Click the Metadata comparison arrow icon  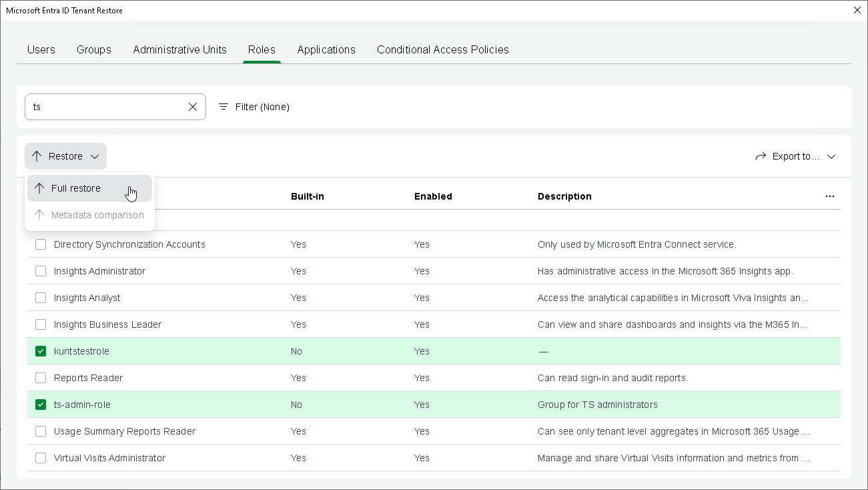click(x=39, y=215)
